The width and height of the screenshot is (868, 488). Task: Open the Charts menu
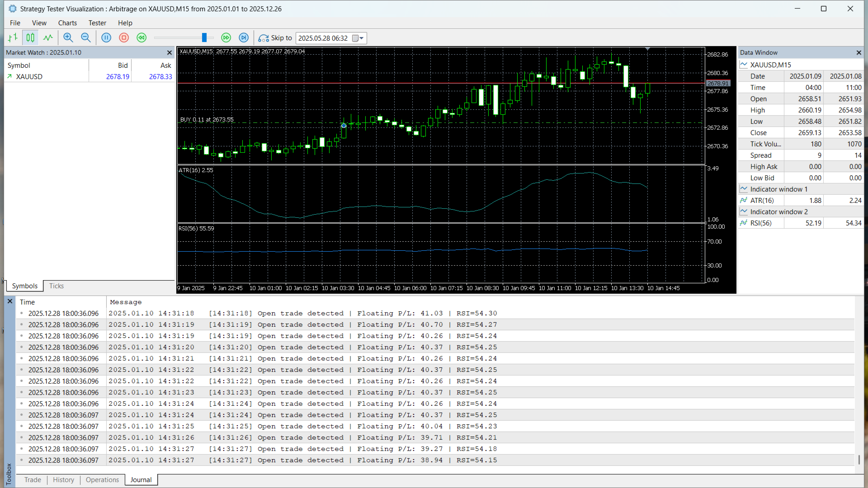[x=67, y=23]
